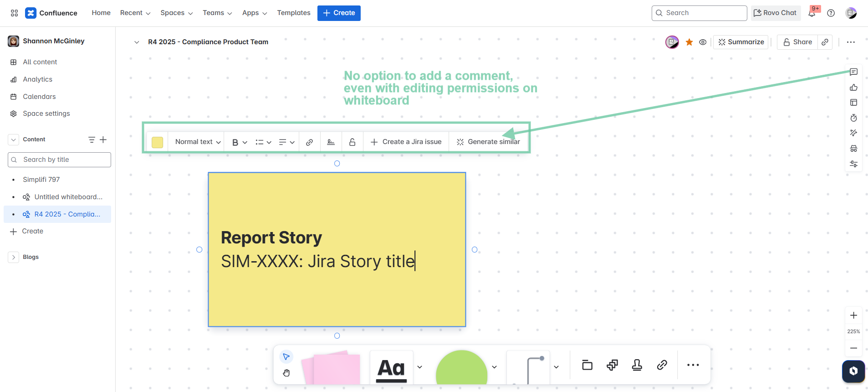Open the Teams menu
This screenshot has width=868, height=392.
pyautogui.click(x=218, y=13)
